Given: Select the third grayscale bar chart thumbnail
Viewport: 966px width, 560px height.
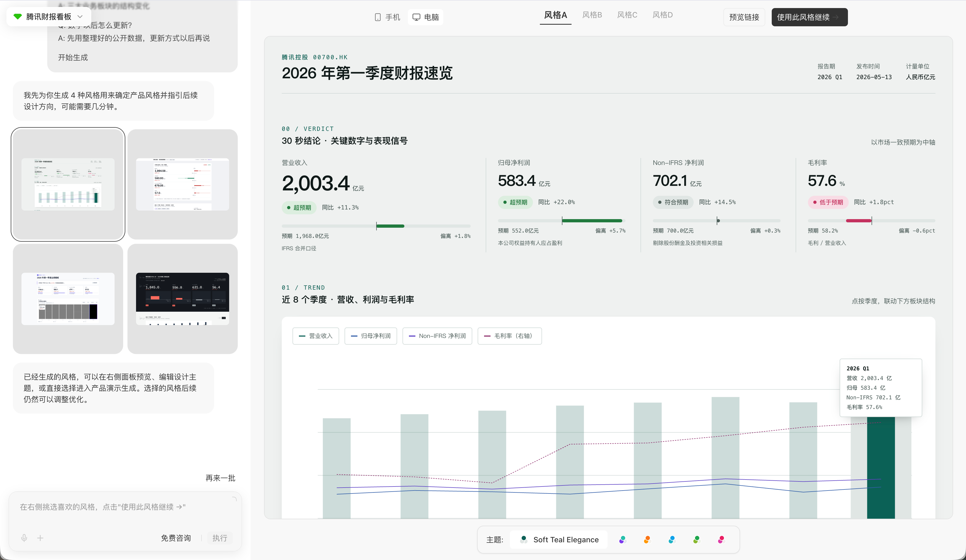Looking at the screenshot, I should point(68,299).
